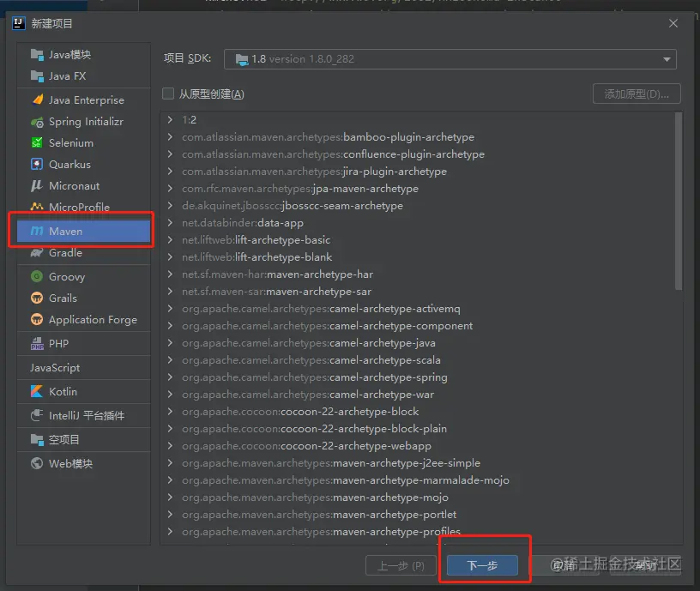The image size is (700, 591).
Task: Select camel-archetype-war row
Action: coord(418,395)
